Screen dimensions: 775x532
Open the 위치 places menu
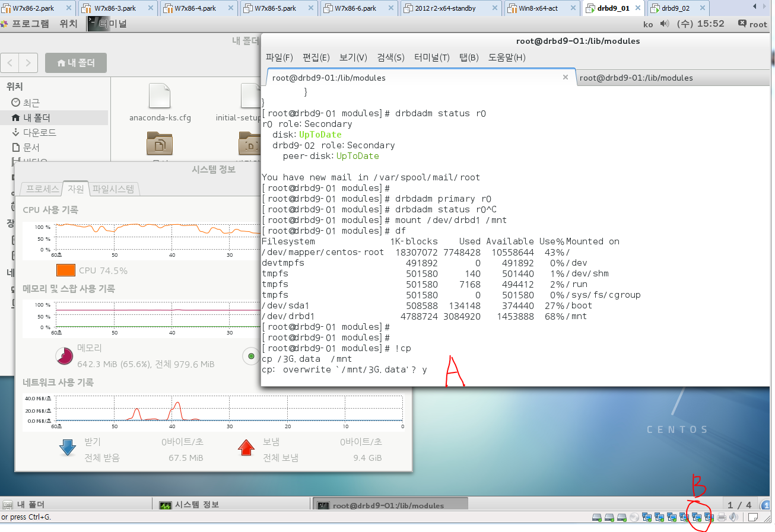click(x=68, y=24)
